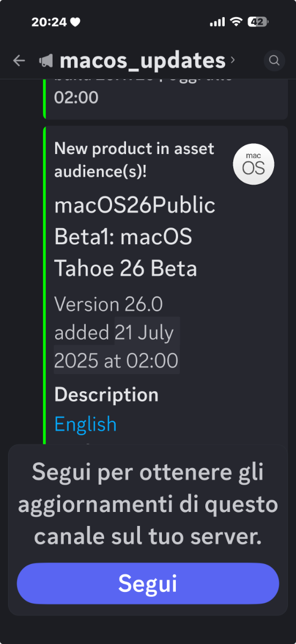This screenshot has width=296, height=644.
Task: Tap the Description heading
Action: point(106,394)
